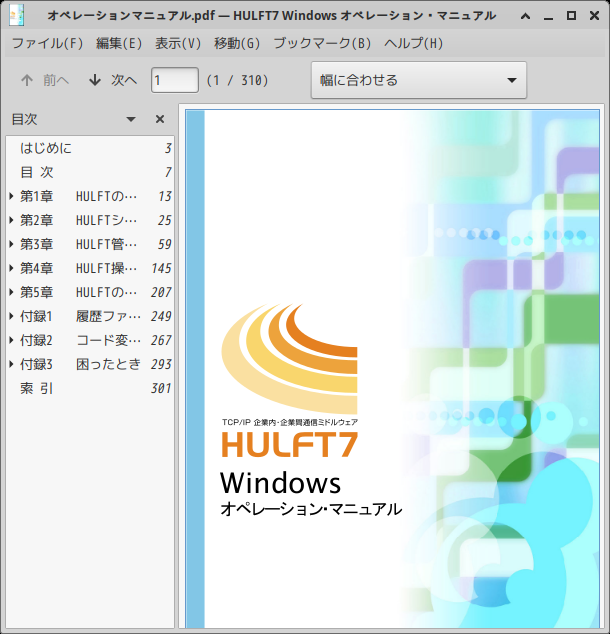This screenshot has height=634, width=610.
Task: Select the 第1章 HULFTの… entry
Action: 90,196
